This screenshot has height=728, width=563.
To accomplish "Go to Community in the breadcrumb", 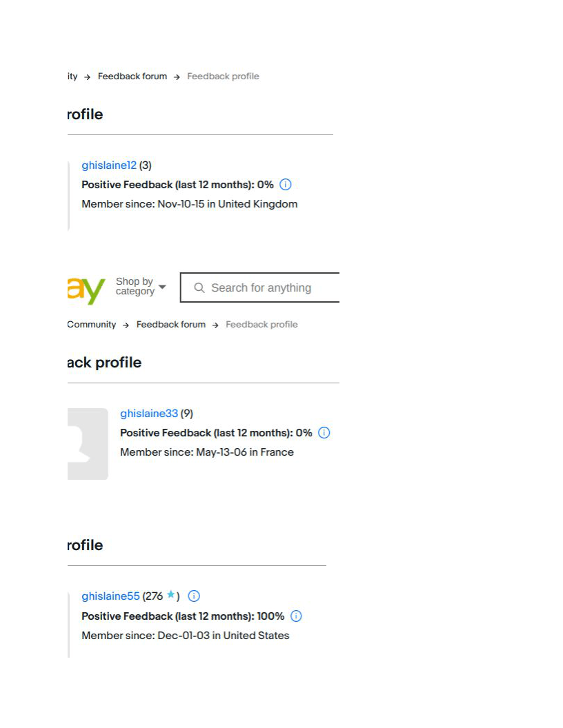I will 91,325.
